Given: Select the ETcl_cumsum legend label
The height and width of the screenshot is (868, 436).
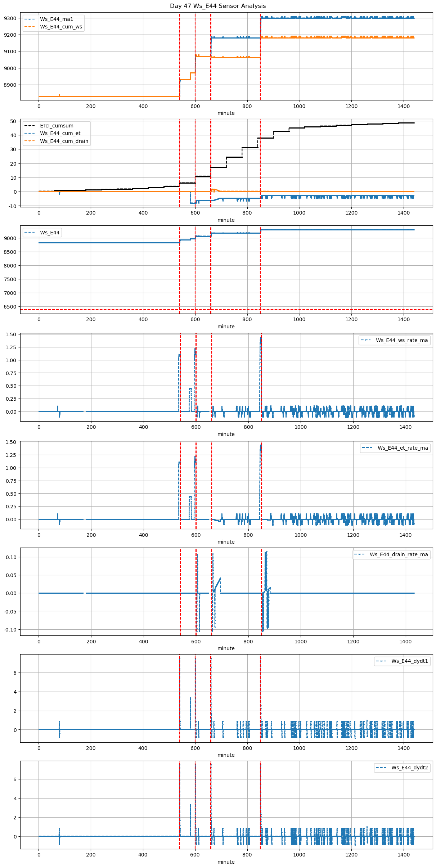Looking at the screenshot, I should pos(57,126).
